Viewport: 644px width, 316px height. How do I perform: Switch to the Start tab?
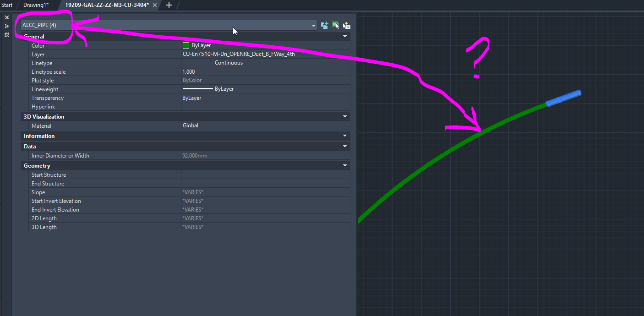click(7, 5)
